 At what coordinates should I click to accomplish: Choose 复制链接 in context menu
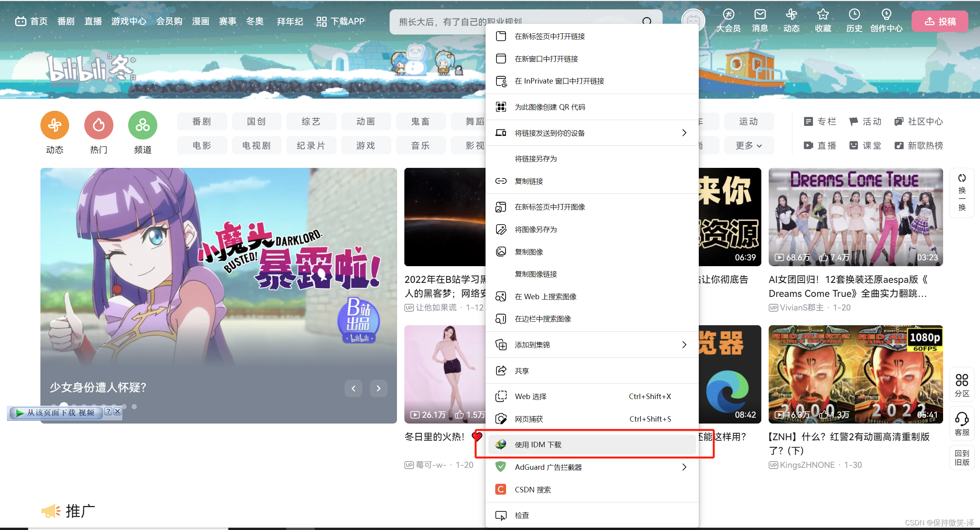coord(592,181)
